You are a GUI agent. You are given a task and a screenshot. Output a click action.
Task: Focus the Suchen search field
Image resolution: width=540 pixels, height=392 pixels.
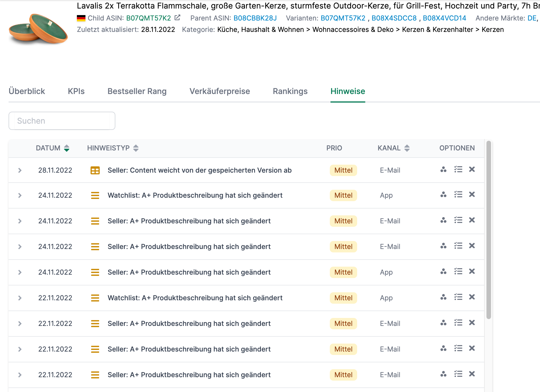point(62,121)
